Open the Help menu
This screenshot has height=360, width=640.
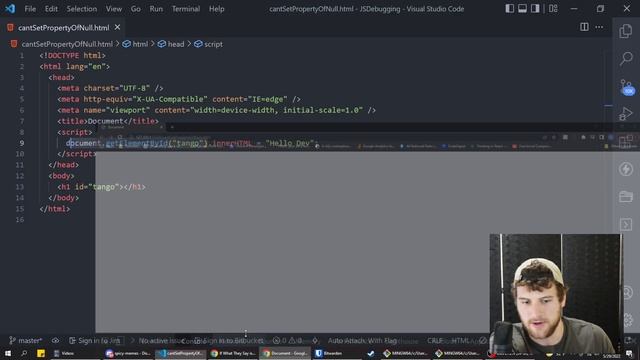[217, 9]
